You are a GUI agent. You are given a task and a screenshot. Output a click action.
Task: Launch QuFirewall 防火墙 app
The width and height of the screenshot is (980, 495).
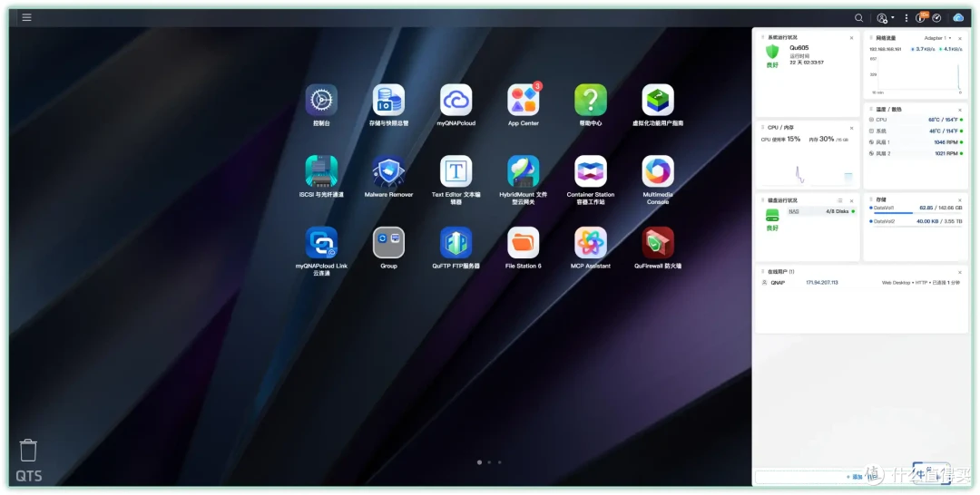[658, 242]
